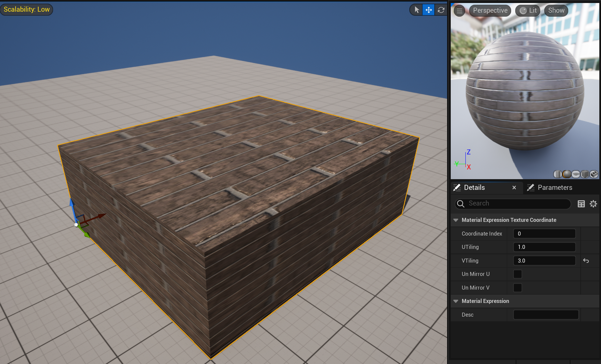Screen dimensions: 601x364
Task: Set preview mesh to sphere
Action: [x=567, y=174]
